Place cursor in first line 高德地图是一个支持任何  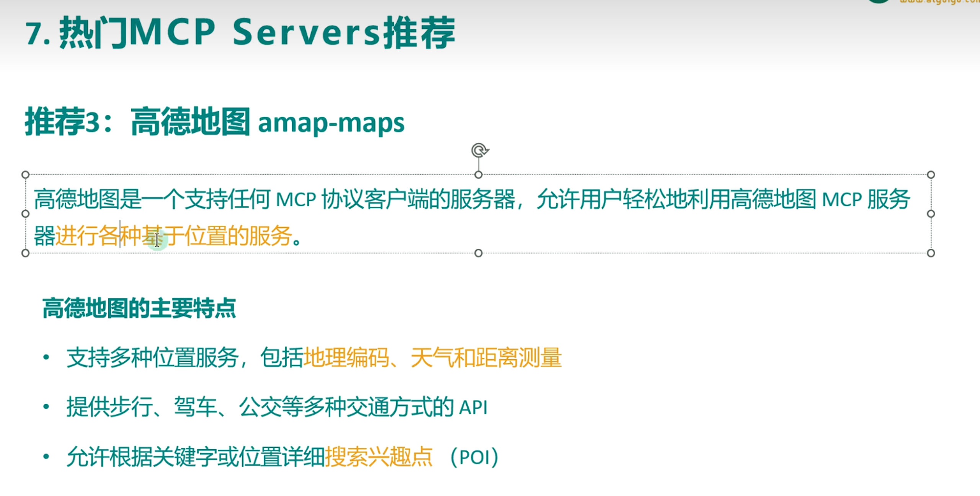(x=153, y=199)
